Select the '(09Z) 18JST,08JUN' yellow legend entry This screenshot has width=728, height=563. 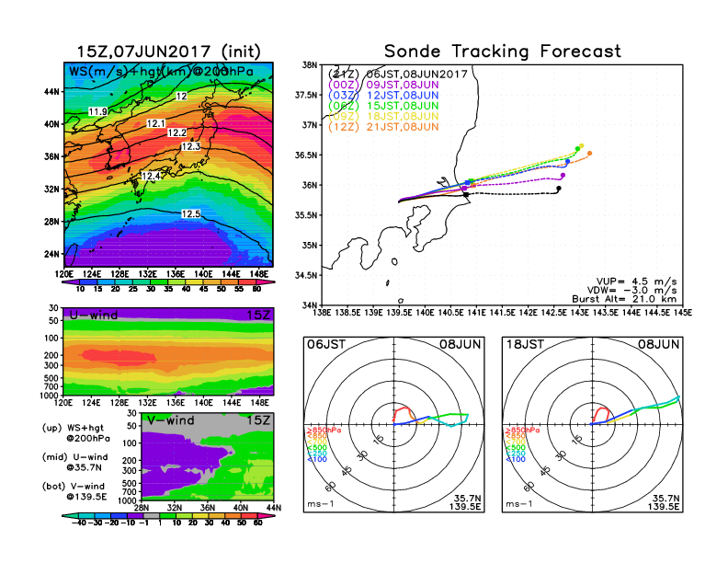(x=383, y=116)
